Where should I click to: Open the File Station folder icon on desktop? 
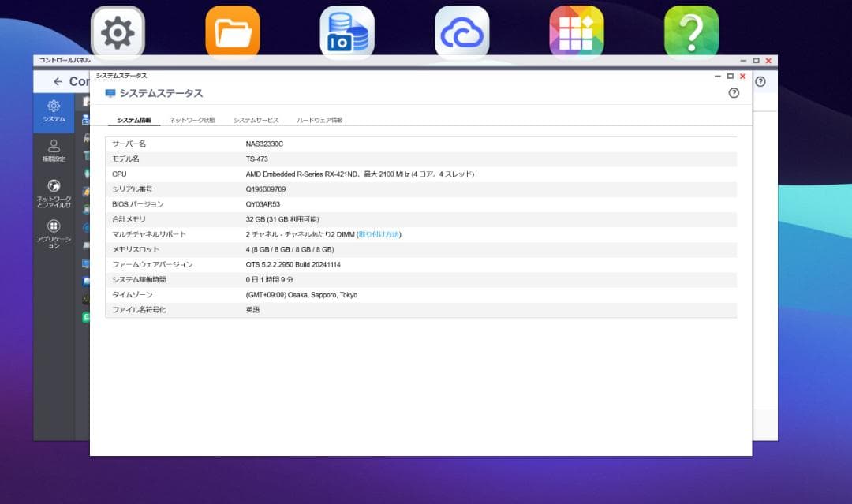click(232, 32)
